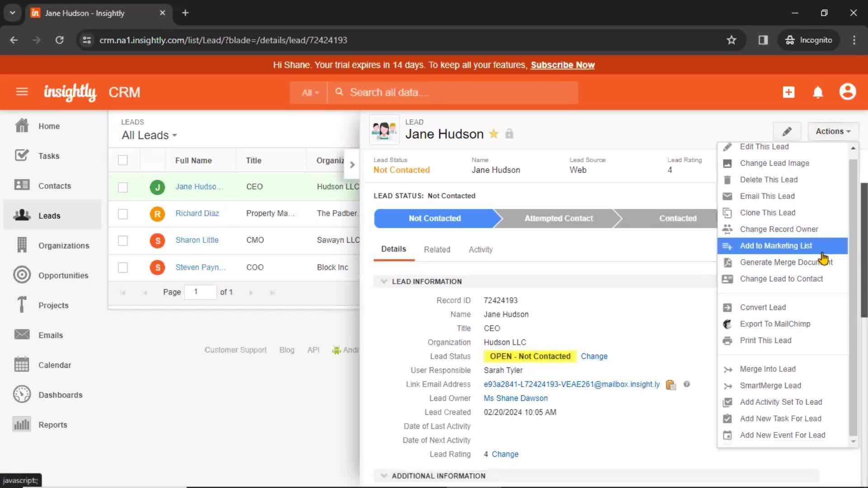Click the quick add plus icon

[788, 92]
